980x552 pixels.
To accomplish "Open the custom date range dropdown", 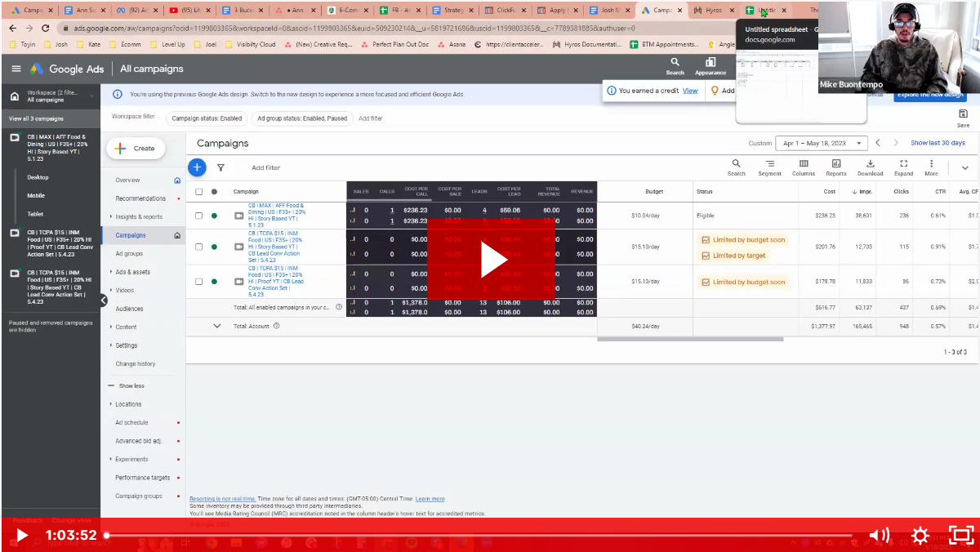I will click(x=821, y=143).
